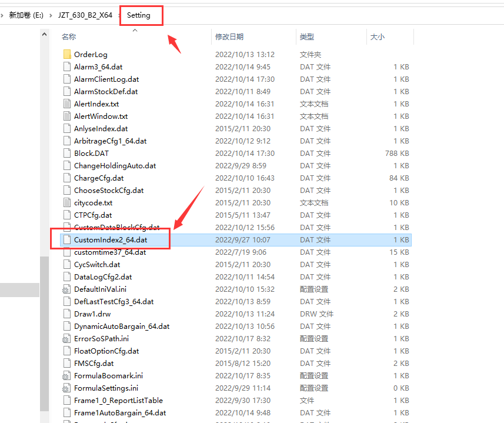
Task: Click the FMSCfg.dat file icon
Action: pos(67,364)
